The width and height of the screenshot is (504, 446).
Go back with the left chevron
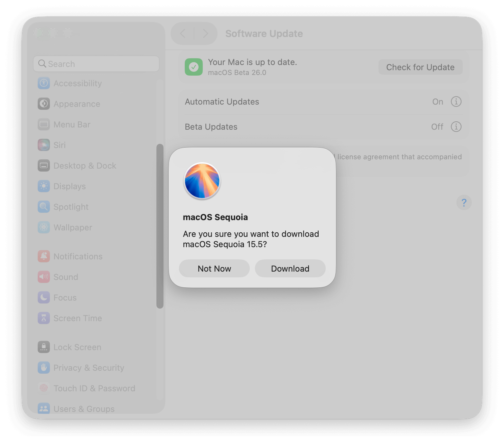183,33
